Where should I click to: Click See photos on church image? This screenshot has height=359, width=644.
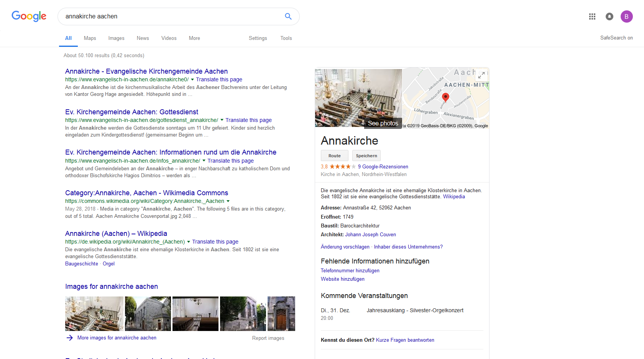[x=383, y=123]
